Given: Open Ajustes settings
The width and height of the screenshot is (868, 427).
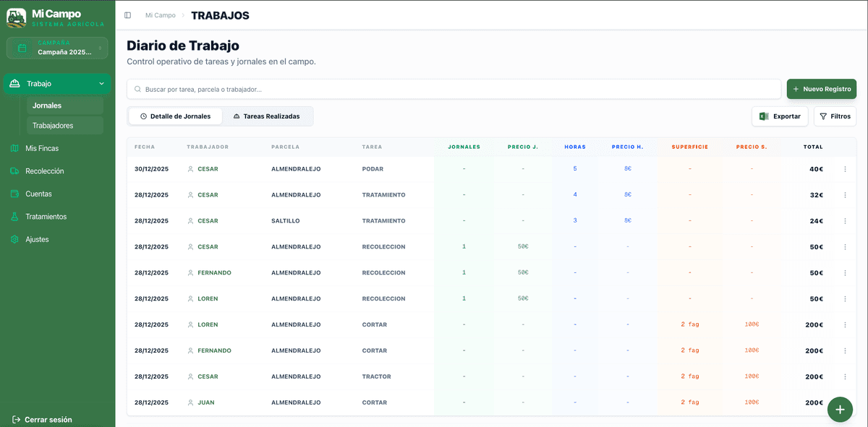Looking at the screenshot, I should pos(37,239).
